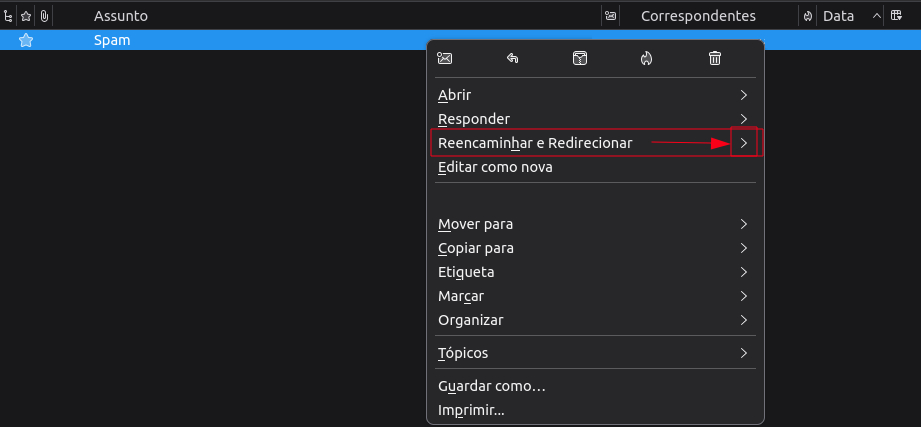Delete the message using trash icon
This screenshot has width=921, height=427.
[714, 58]
